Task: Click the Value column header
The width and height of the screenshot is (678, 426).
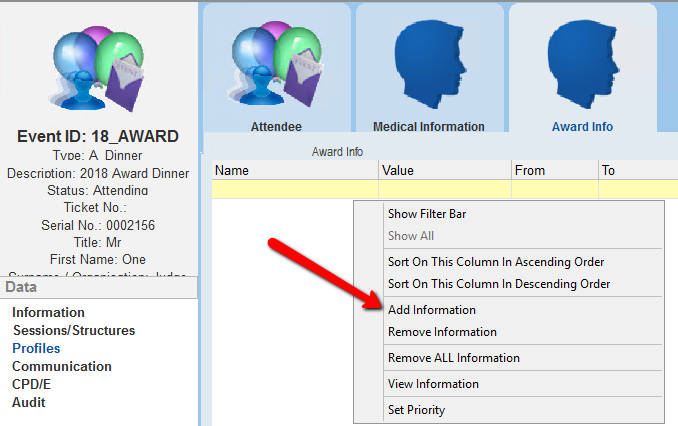Action: 444,171
